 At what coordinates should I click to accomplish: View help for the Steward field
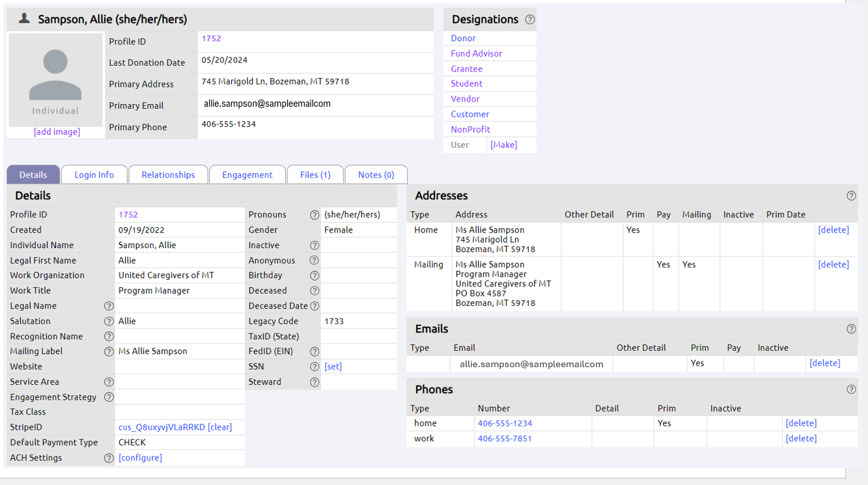[315, 381]
